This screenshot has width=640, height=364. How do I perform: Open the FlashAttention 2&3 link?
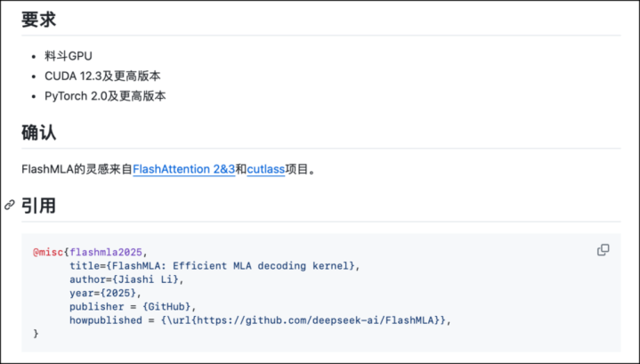[x=183, y=169]
